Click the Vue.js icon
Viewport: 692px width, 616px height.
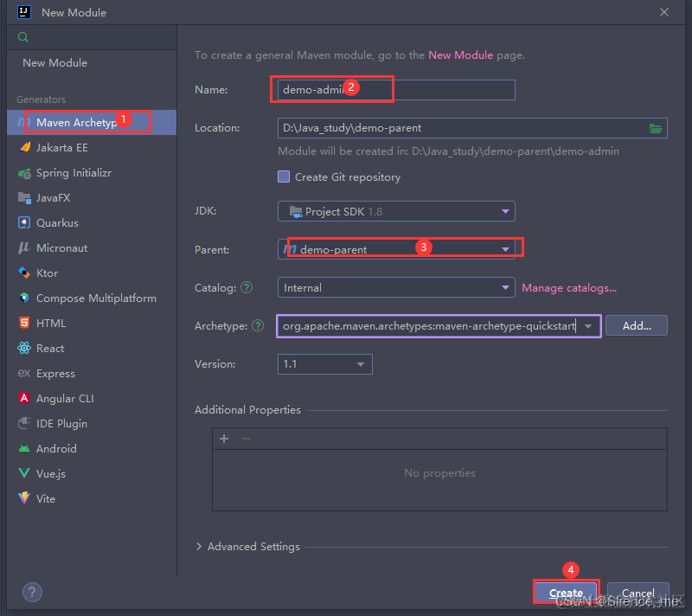pos(24,473)
